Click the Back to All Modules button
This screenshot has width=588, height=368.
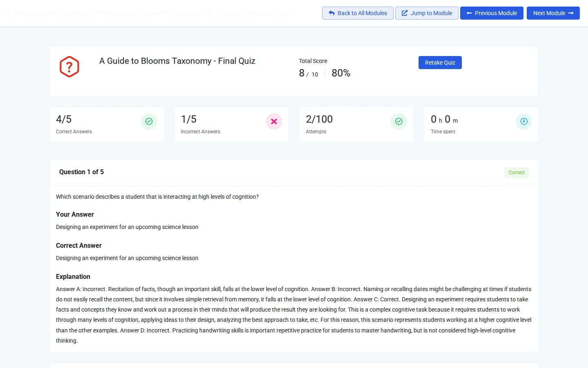coord(358,13)
